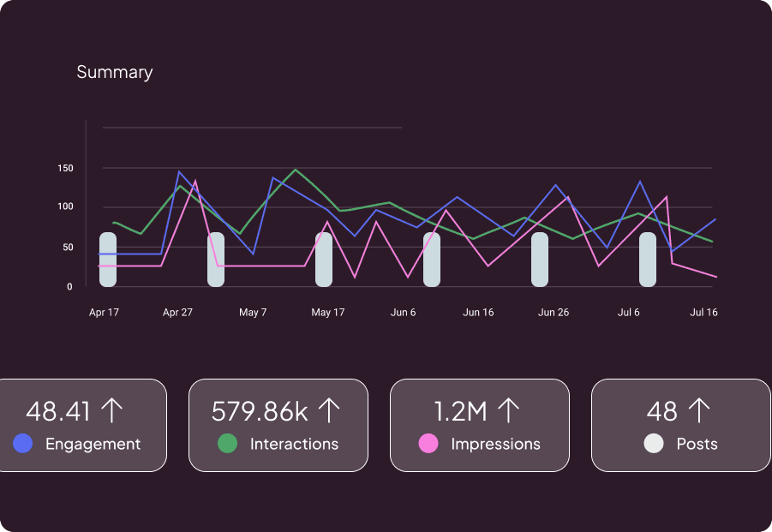Click the Posts label text

point(697,444)
